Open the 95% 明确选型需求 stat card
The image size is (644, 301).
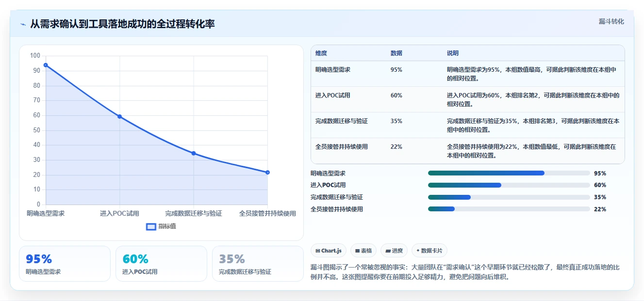tap(65, 264)
